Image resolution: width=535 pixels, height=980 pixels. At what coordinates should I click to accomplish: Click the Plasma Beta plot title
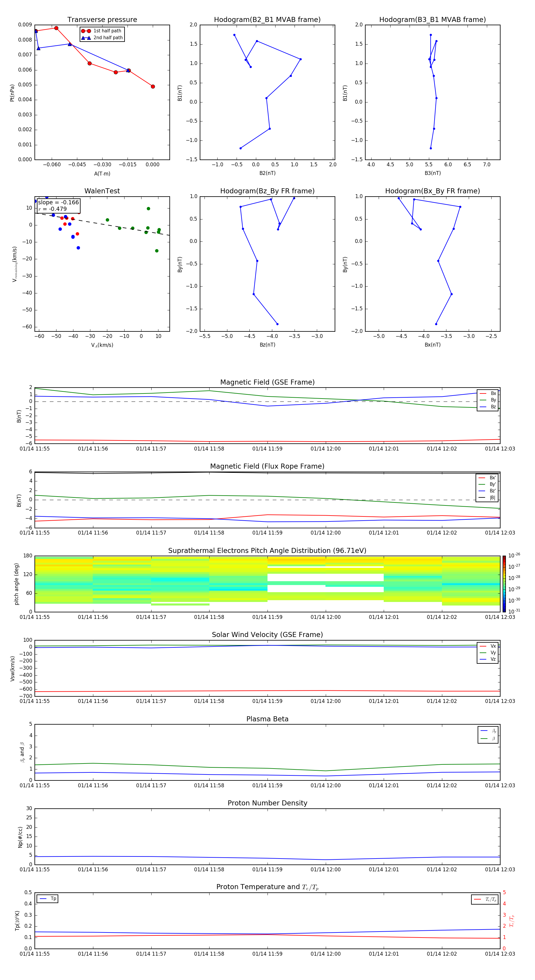[x=267, y=719]
